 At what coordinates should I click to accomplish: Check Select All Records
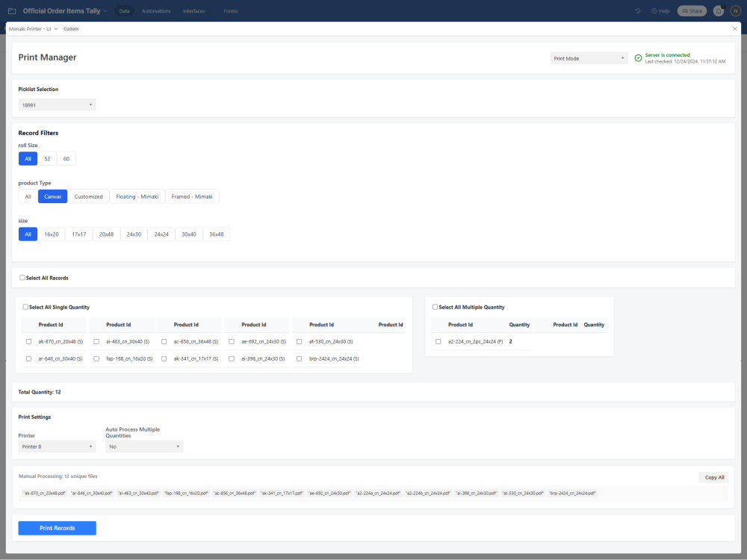pos(22,278)
